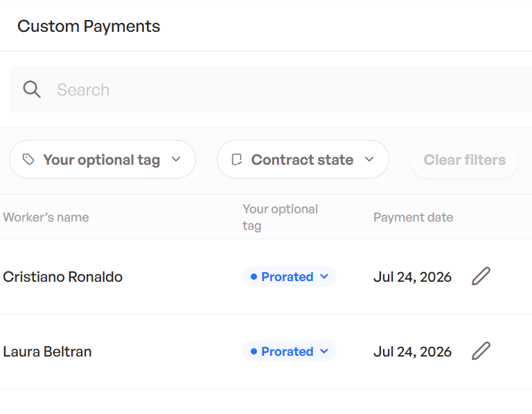
Task: Sort by the Worker's name column header
Action: click(46, 217)
